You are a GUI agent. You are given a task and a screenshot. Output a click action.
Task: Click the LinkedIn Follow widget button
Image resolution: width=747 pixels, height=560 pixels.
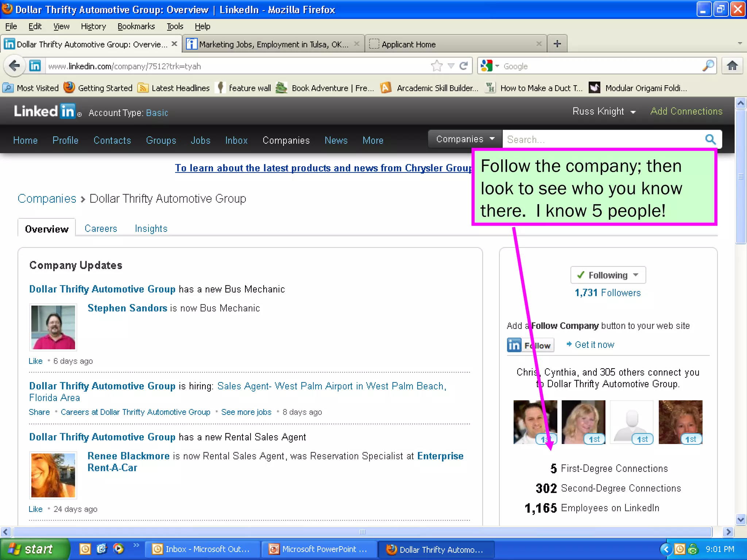point(531,345)
